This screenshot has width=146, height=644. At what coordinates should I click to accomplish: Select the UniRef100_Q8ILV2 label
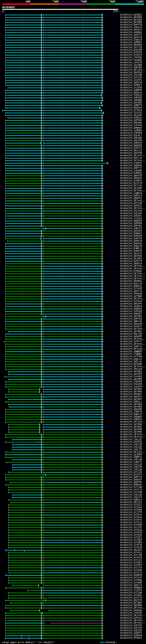click(131, 151)
